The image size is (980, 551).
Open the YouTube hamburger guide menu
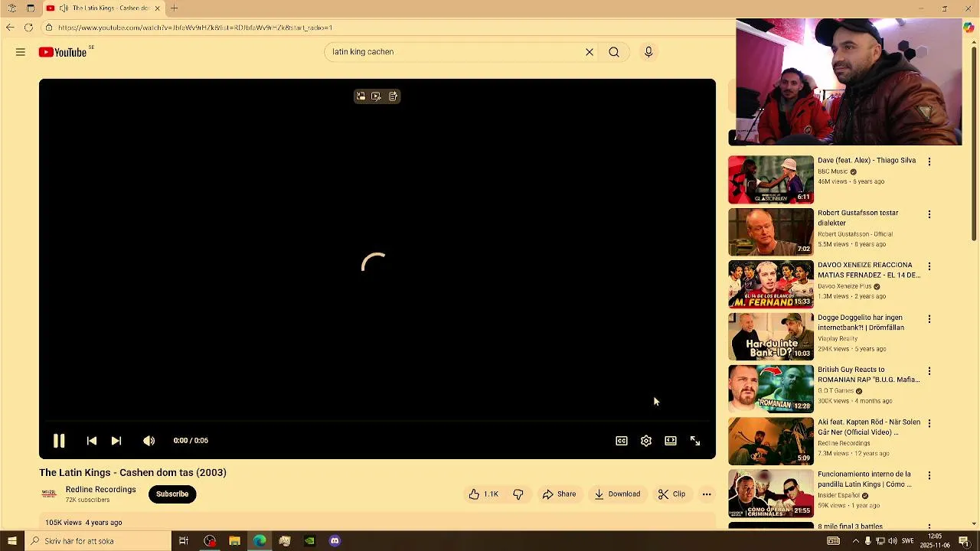(21, 52)
